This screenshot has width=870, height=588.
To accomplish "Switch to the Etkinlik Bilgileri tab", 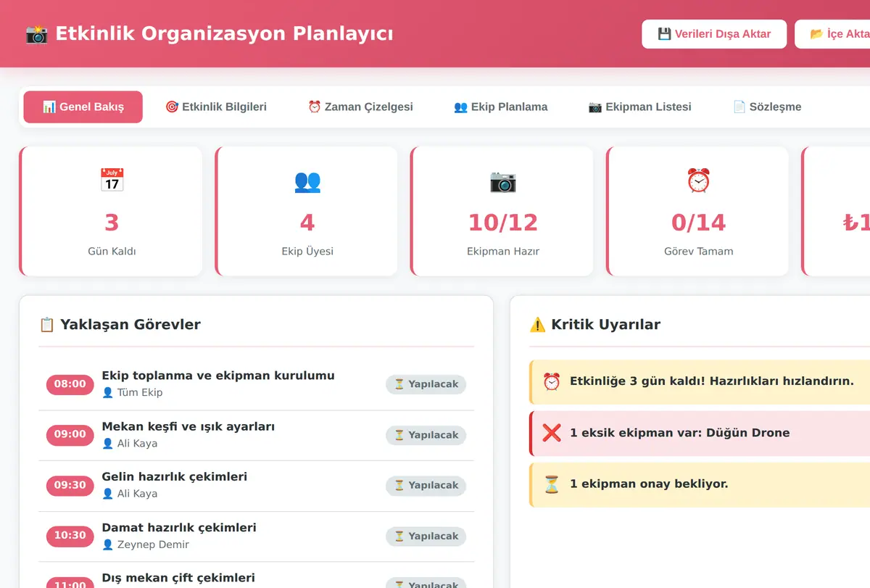I will pyautogui.click(x=216, y=107).
